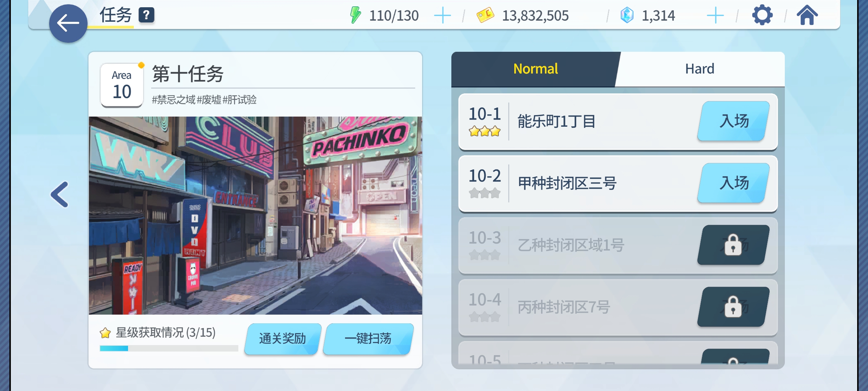Start 一键扫荡 one-tap sweep

coord(368,339)
